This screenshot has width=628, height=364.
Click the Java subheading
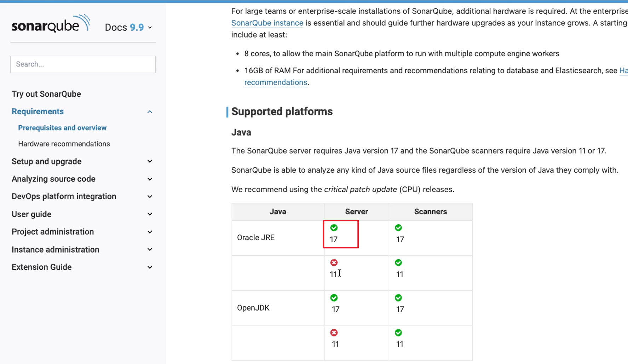(x=241, y=132)
